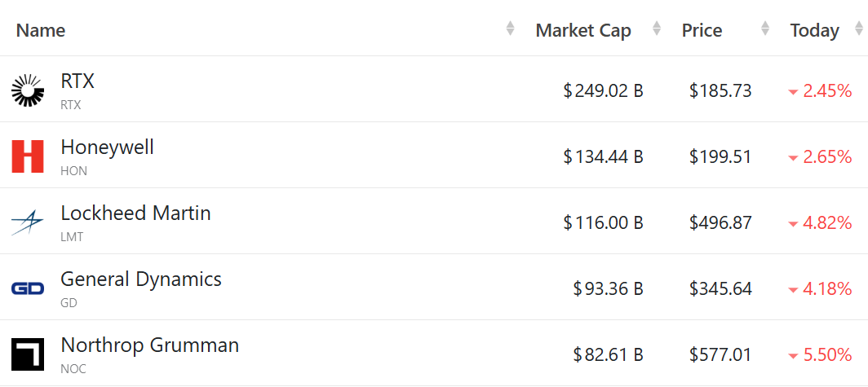Open the General Dynamics company link

(141, 279)
